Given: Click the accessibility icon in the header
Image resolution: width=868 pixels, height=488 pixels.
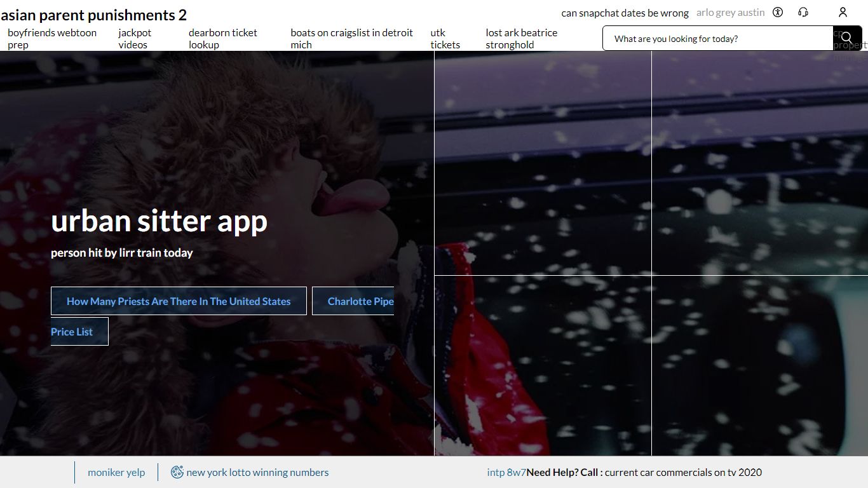Looking at the screenshot, I should 778,12.
